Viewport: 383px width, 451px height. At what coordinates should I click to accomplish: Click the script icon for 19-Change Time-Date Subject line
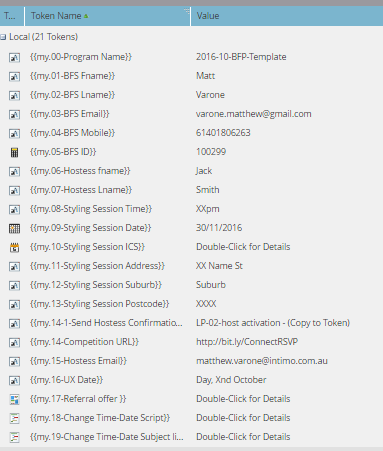[14, 437]
